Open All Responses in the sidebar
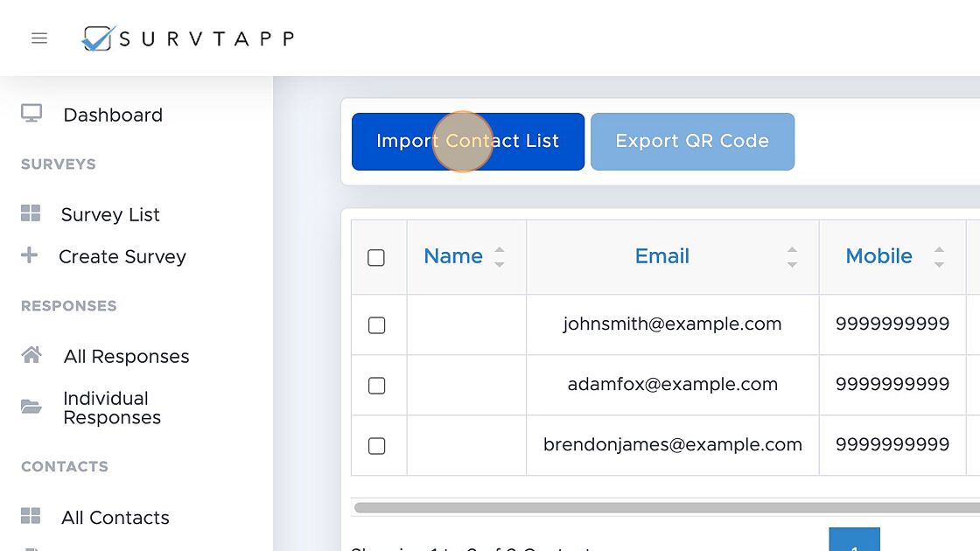Viewport: 980px width, 551px height. (x=126, y=356)
